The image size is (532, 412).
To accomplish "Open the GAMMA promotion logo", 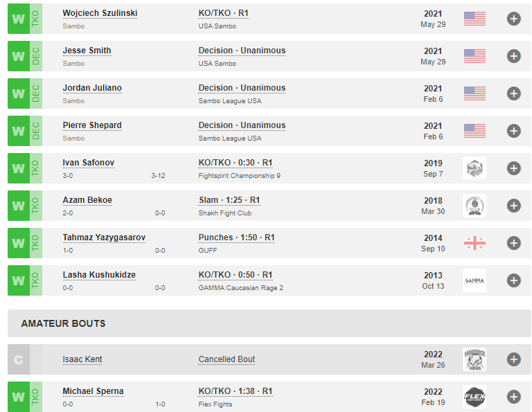I will (475, 280).
